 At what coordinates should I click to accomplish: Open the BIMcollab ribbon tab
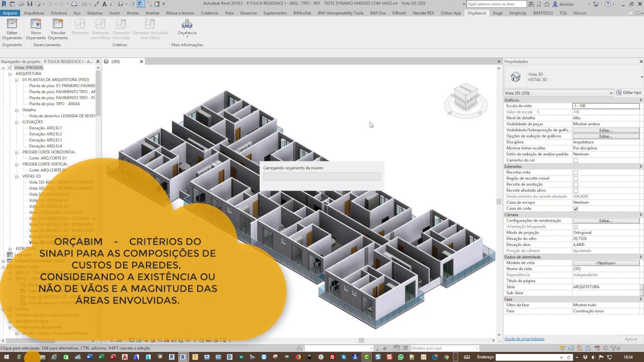coord(302,13)
